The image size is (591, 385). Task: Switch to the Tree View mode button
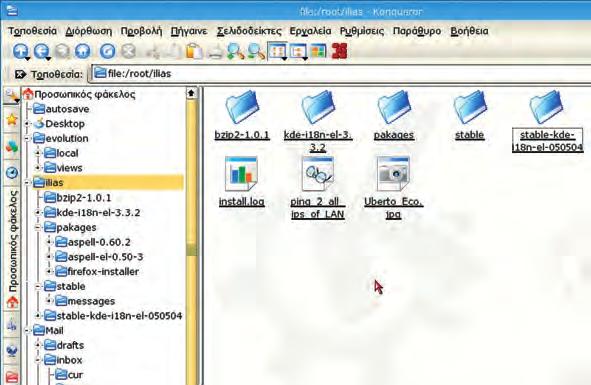tap(298, 51)
